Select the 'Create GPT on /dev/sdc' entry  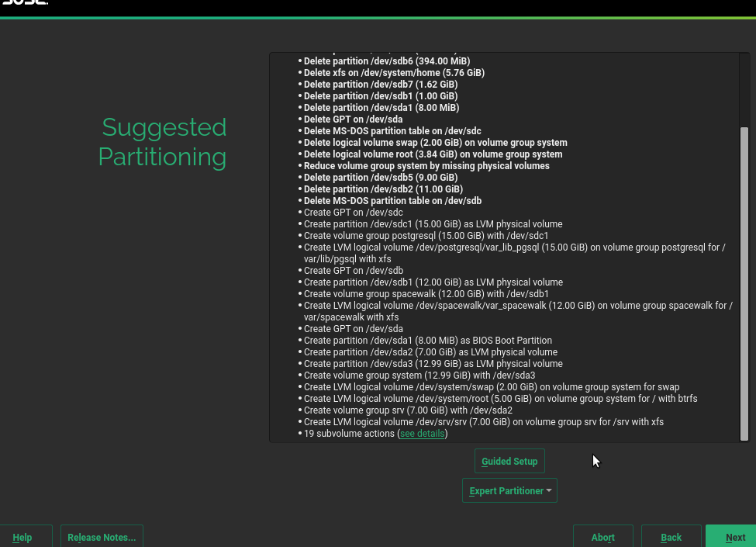click(x=353, y=213)
